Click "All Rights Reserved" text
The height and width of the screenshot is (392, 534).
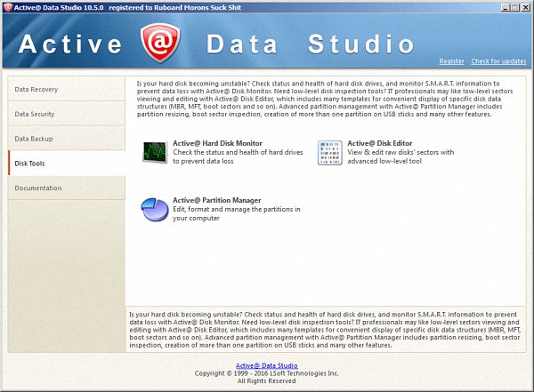click(x=267, y=381)
